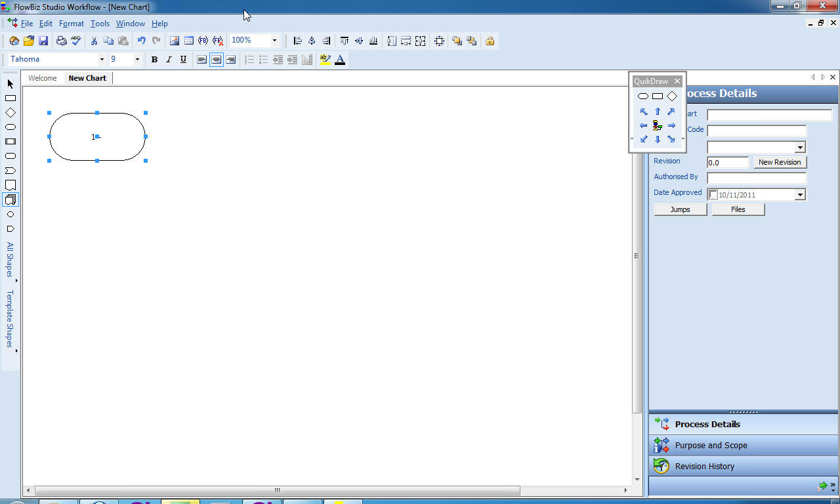Set text alignment to right
Image resolution: width=840 pixels, height=504 pixels.
230,60
